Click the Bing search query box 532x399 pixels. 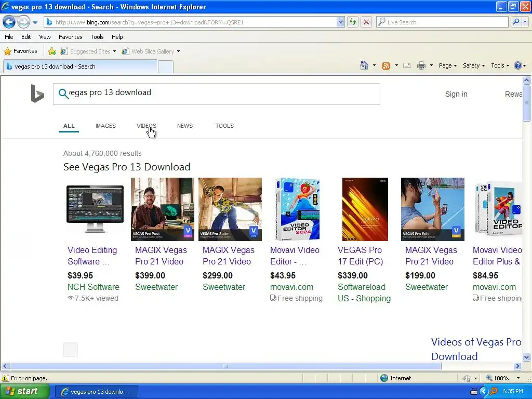pyautogui.click(x=217, y=94)
